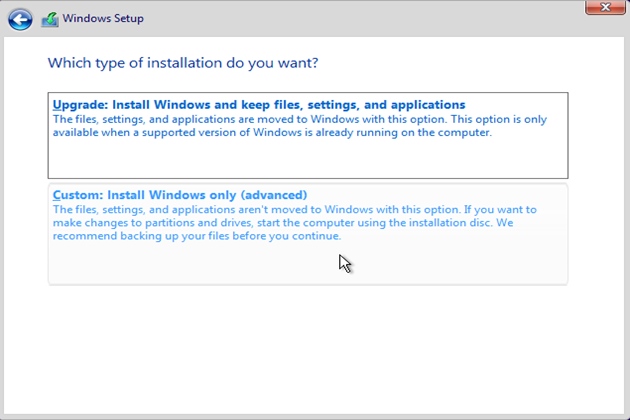
Task: Close the Windows Setup window
Action: click(605, 8)
